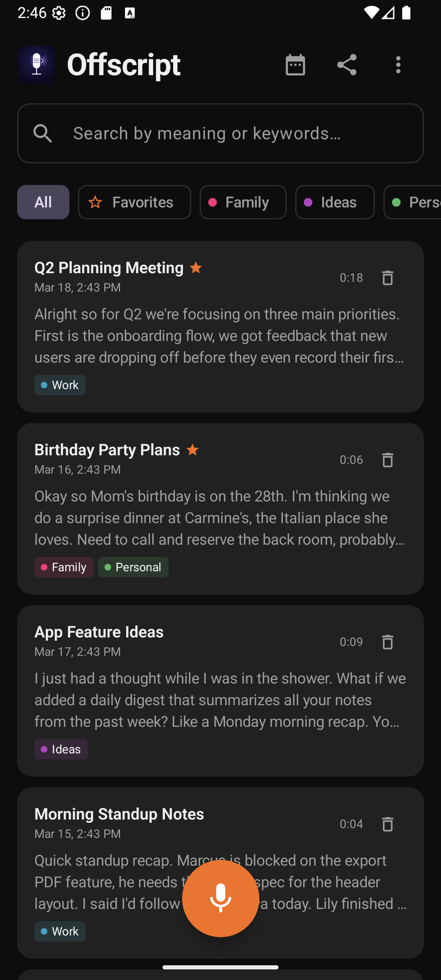The width and height of the screenshot is (441, 980).
Task: Tap the Offscript app logo
Action: pyautogui.click(x=37, y=65)
